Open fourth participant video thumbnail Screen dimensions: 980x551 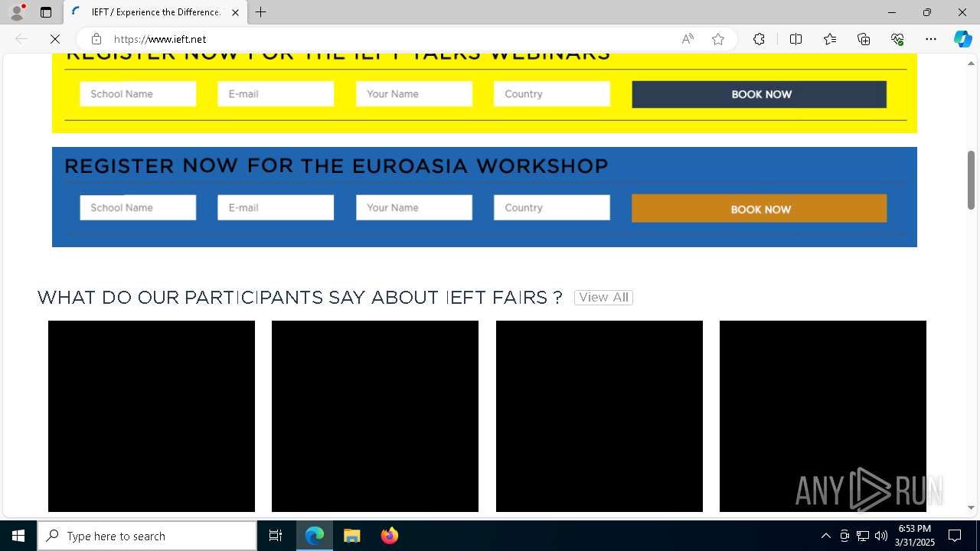823,416
